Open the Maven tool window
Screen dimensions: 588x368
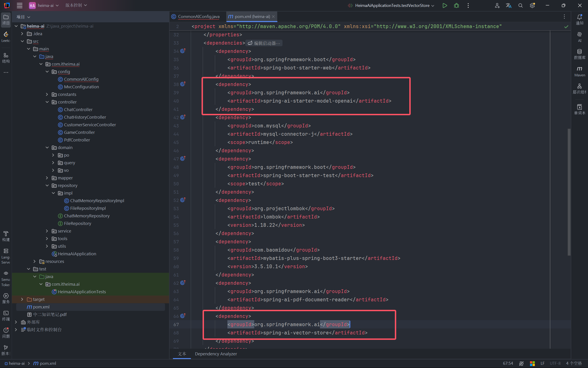point(579,72)
